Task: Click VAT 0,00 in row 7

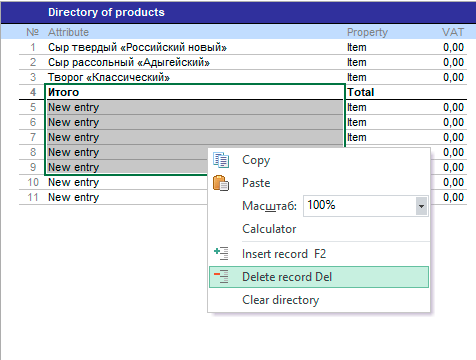Action: tap(453, 137)
